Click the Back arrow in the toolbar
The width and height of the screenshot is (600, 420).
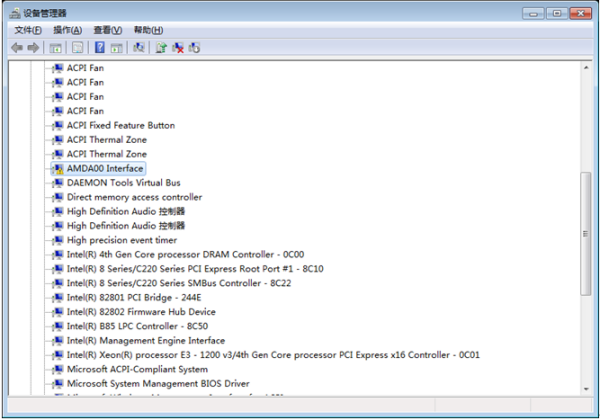pyautogui.click(x=17, y=47)
